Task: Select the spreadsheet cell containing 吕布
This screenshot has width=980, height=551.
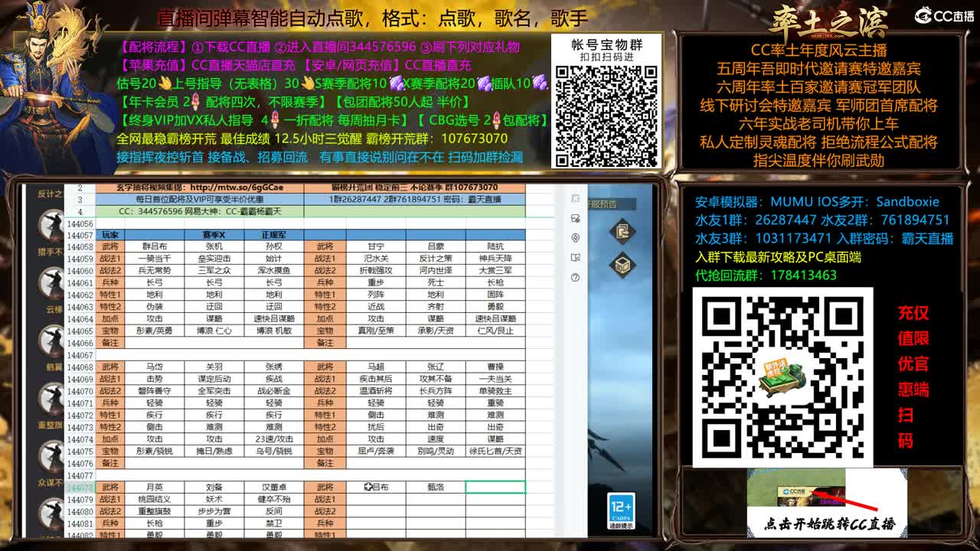Action: [381, 485]
